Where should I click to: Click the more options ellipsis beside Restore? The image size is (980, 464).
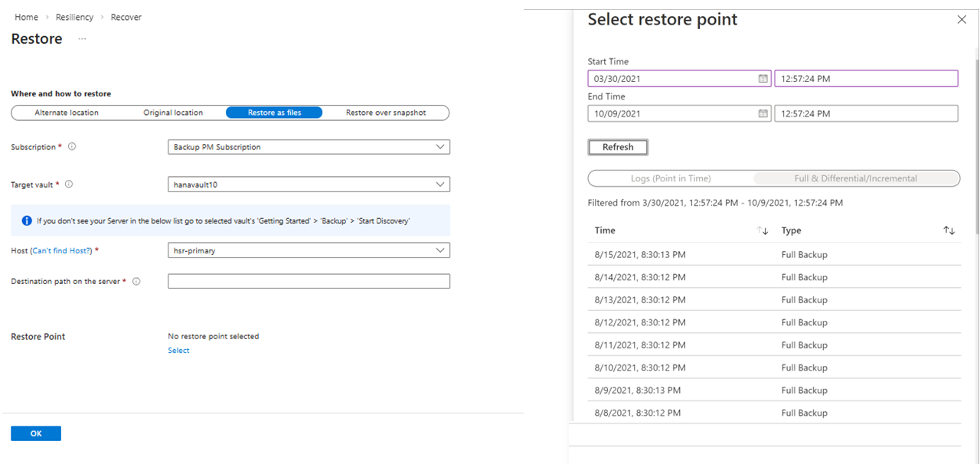(82, 39)
